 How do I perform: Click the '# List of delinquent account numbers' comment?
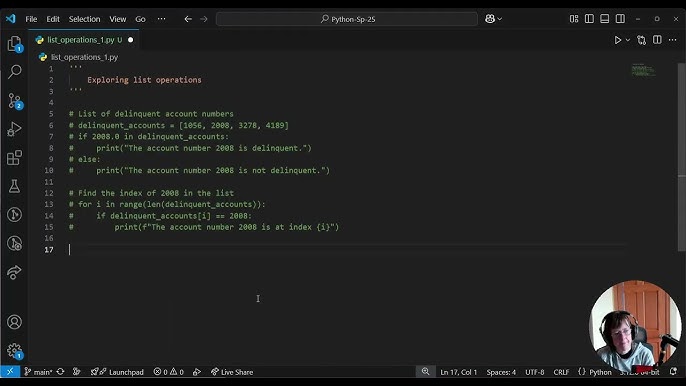coord(151,114)
